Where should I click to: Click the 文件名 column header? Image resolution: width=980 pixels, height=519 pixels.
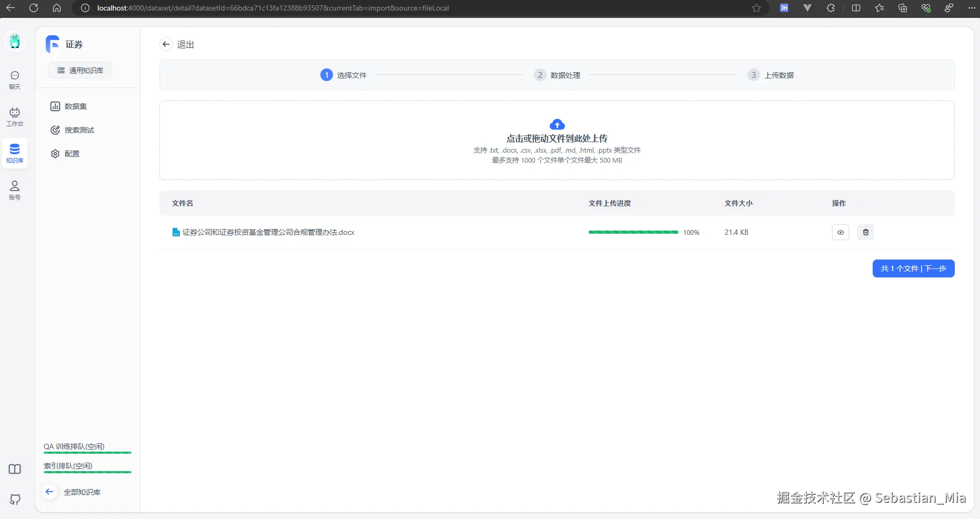[x=183, y=203]
